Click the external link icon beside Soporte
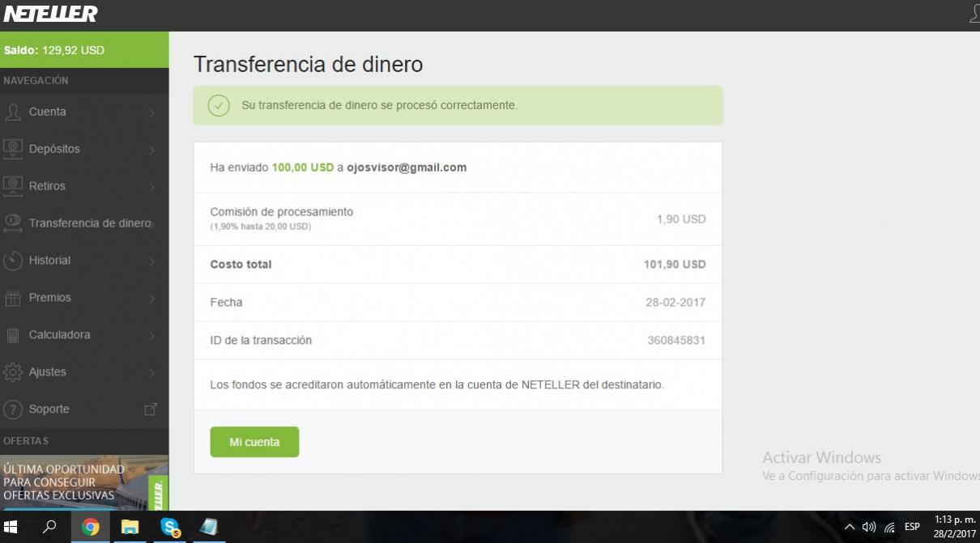 151,409
